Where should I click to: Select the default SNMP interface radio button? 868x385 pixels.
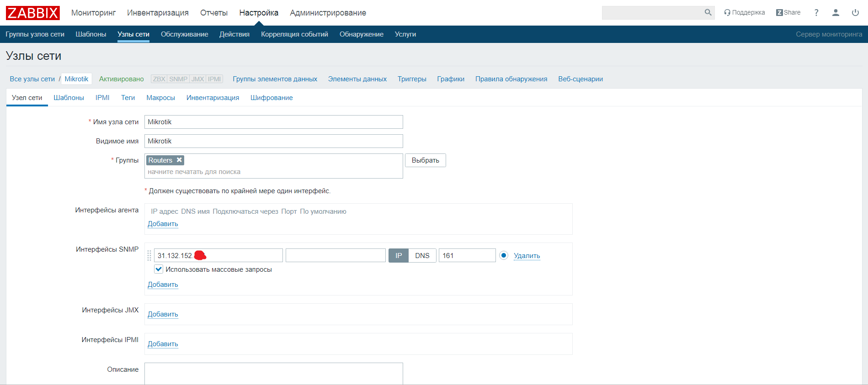tap(503, 255)
